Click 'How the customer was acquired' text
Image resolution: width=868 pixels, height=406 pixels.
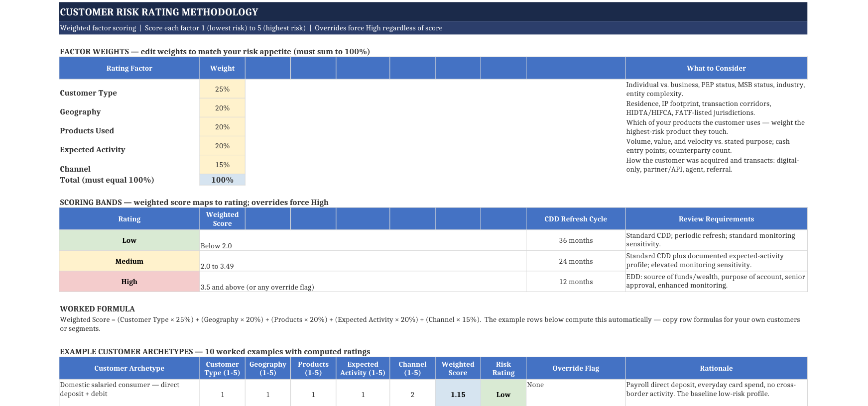(x=712, y=165)
